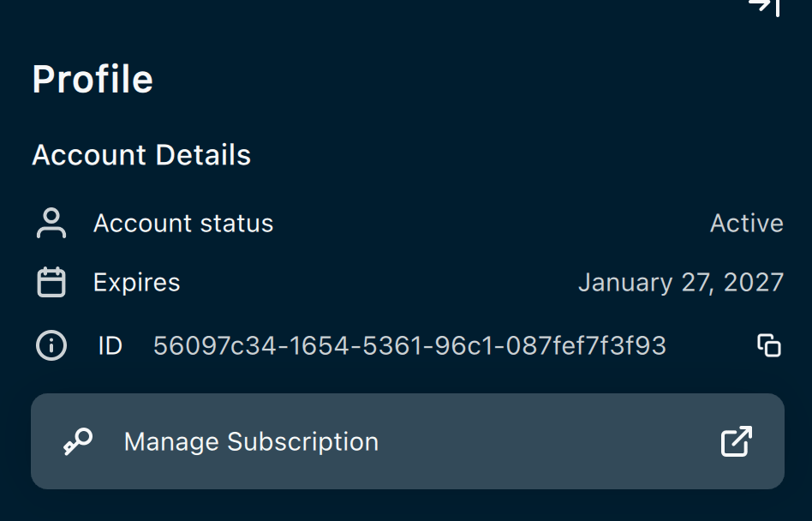
Task: Click the Expires row
Action: (x=408, y=282)
